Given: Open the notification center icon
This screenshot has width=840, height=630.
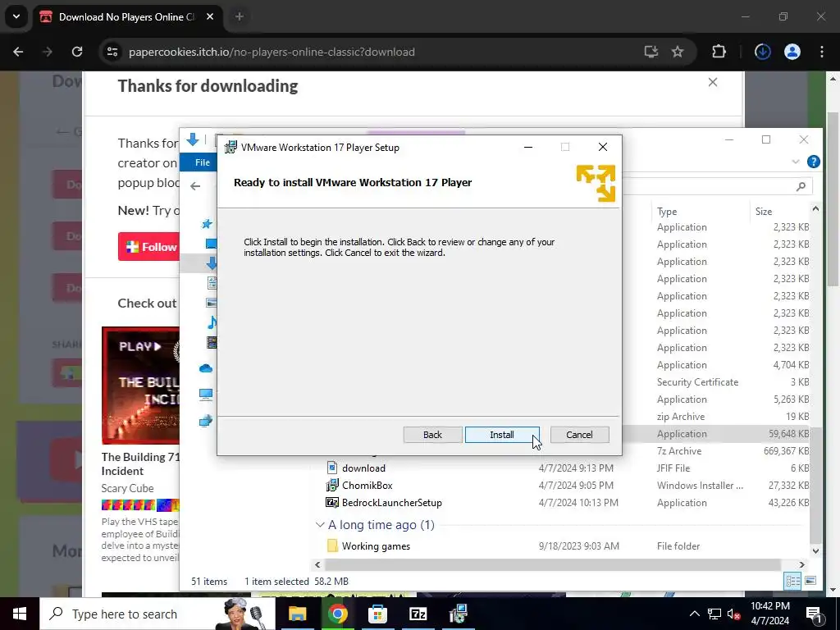Looking at the screenshot, I should (x=815, y=614).
